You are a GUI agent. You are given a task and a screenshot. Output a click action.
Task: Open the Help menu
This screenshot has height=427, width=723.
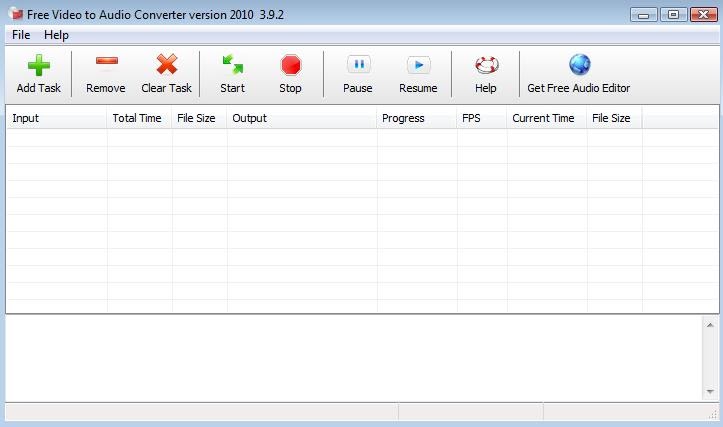click(56, 35)
